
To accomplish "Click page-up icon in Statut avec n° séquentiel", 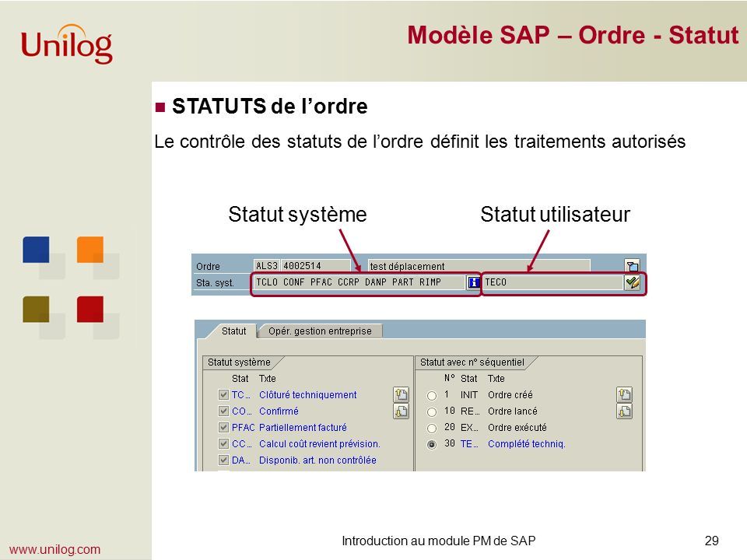I will click(625, 394).
